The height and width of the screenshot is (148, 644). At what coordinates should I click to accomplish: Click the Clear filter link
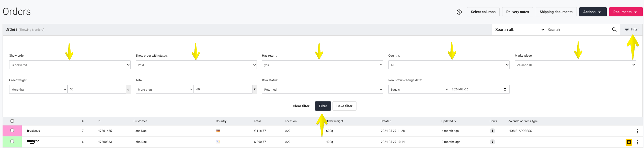click(301, 106)
